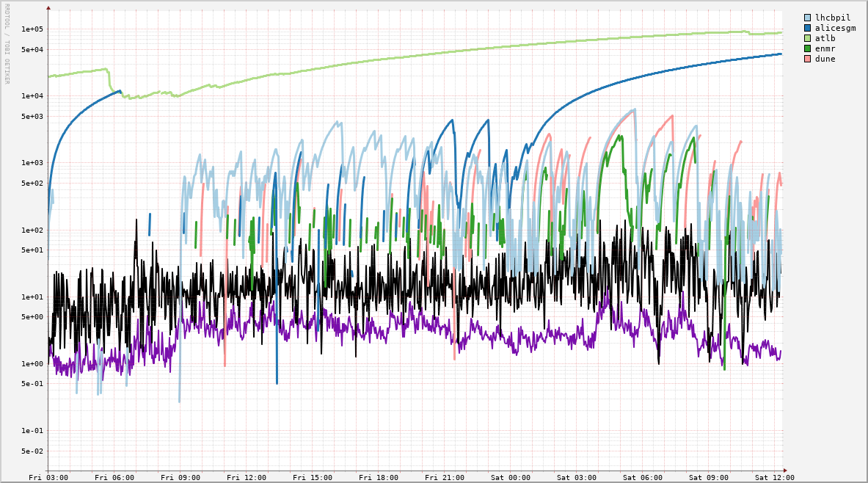
Task: Click the Fri 12:00 time axis label
Action: (247, 477)
